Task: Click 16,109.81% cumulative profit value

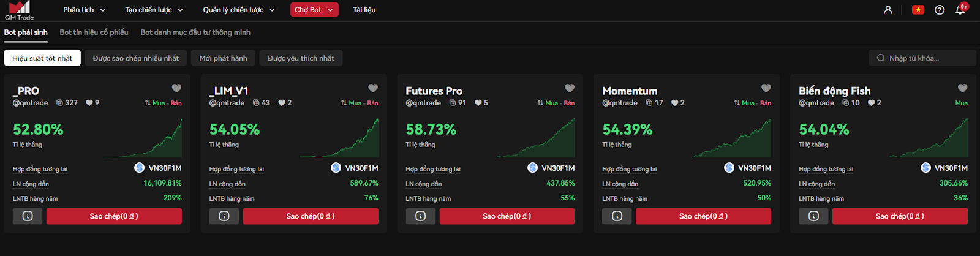Action: click(162, 183)
